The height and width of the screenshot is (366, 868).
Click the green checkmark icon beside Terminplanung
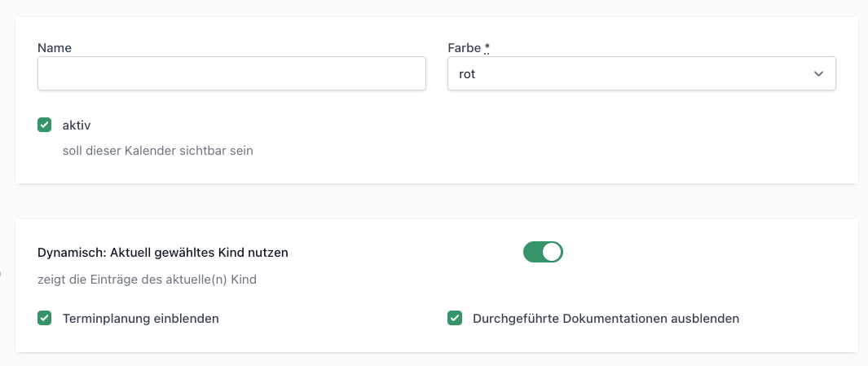[45, 318]
